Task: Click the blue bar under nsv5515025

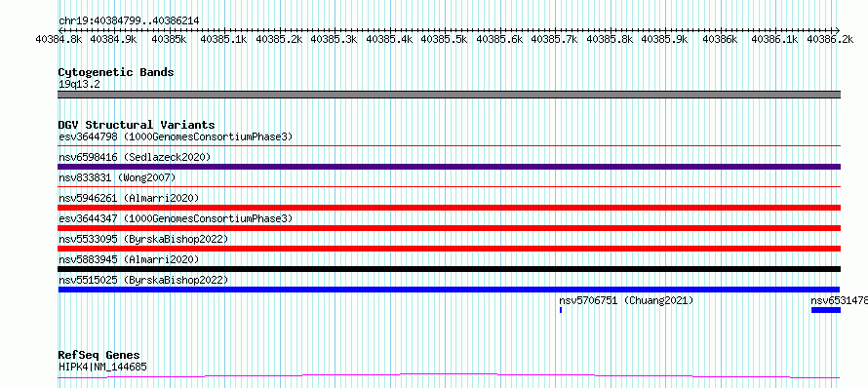Action: [449, 290]
